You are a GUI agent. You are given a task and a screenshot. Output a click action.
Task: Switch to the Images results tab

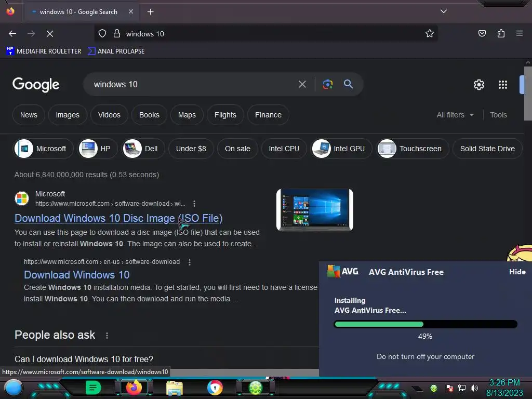pos(68,115)
